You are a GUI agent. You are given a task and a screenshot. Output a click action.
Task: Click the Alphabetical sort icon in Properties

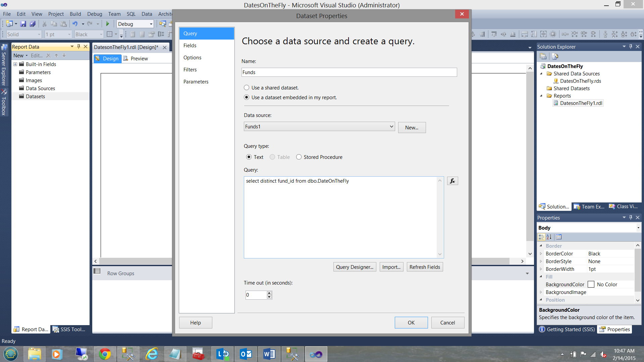[x=549, y=237]
